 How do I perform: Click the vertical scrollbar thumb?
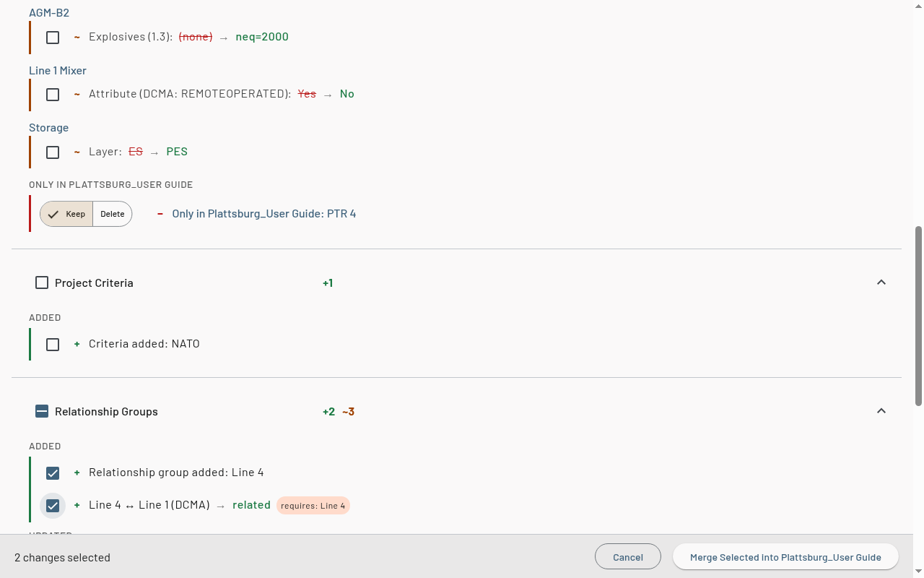(918, 316)
